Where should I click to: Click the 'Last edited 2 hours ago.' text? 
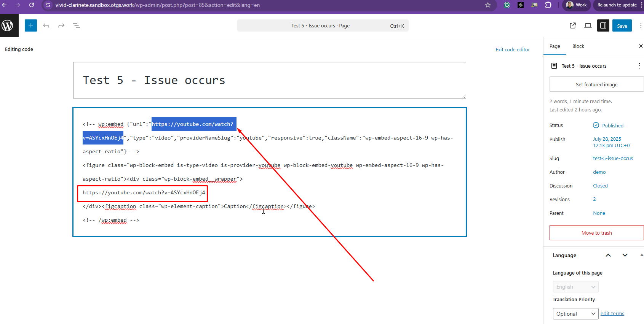(x=576, y=110)
